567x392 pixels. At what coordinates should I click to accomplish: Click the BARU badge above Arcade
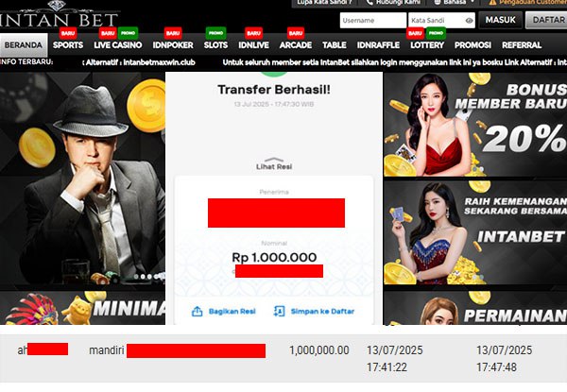coord(296,33)
